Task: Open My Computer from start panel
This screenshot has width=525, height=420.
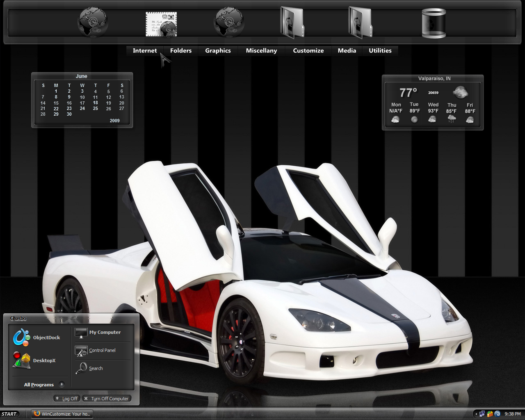Action: [x=98, y=332]
